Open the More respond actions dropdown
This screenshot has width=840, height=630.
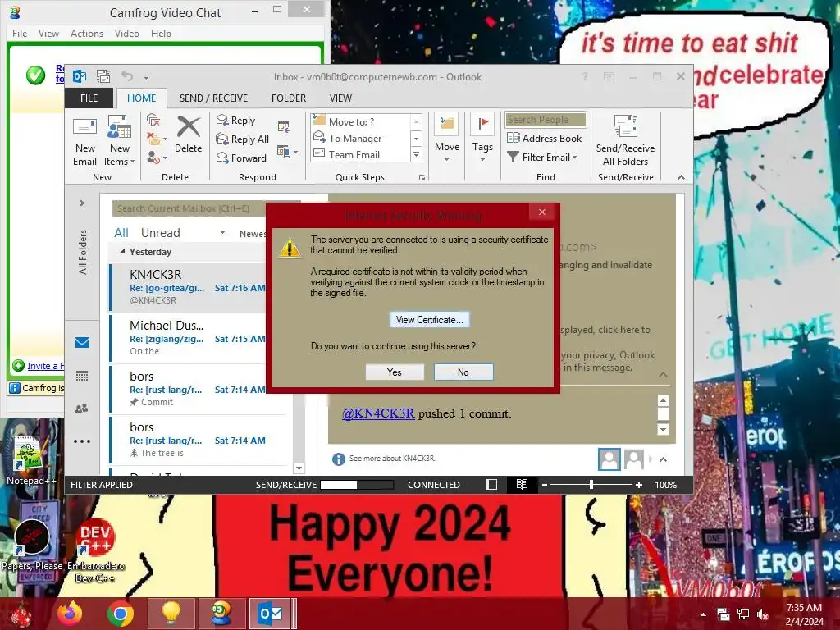pyautogui.click(x=287, y=152)
